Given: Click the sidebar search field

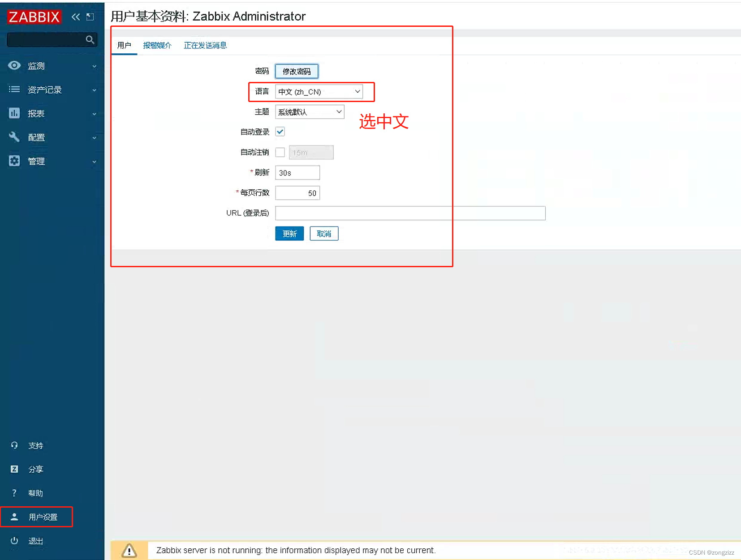Looking at the screenshot, I should tap(52, 40).
